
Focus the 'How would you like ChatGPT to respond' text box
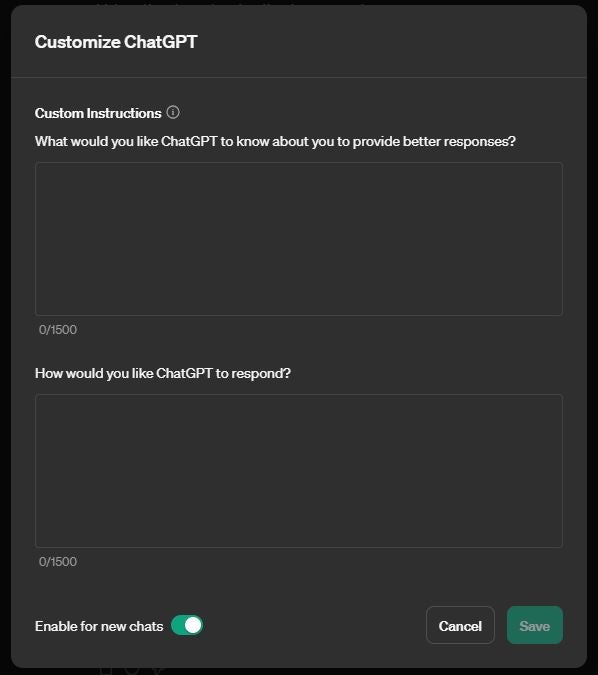point(299,471)
